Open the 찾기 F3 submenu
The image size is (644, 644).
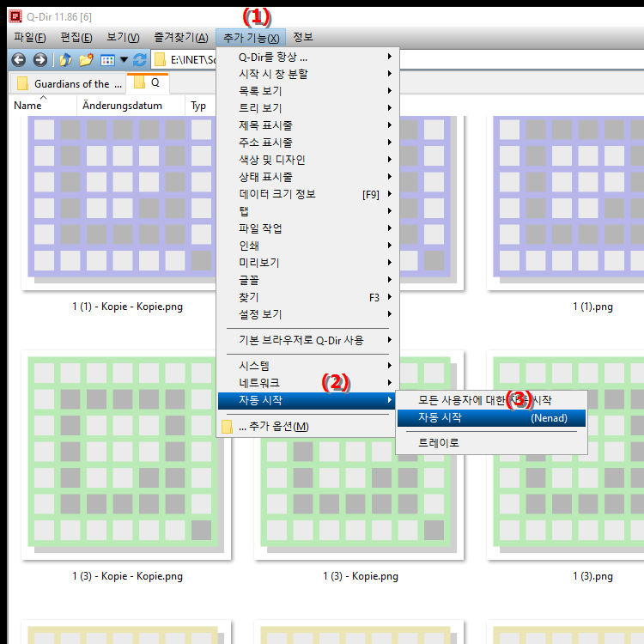[307, 297]
